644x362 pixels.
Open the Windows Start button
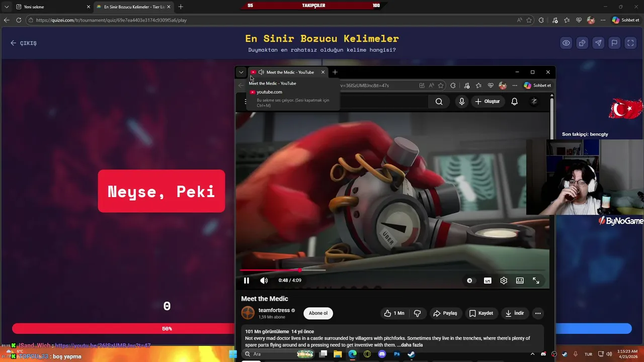[232, 354]
